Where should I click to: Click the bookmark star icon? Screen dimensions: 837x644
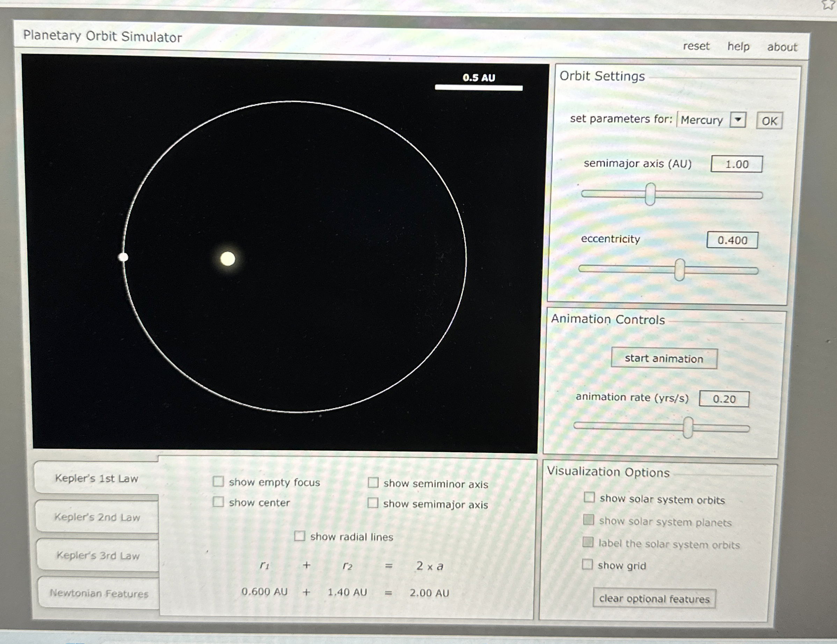[x=829, y=4]
